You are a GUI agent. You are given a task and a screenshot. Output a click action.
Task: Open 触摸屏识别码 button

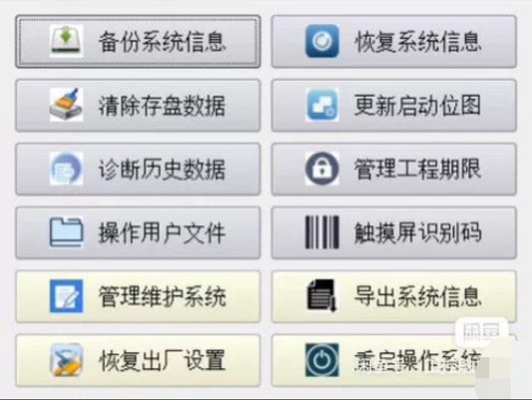point(394,233)
